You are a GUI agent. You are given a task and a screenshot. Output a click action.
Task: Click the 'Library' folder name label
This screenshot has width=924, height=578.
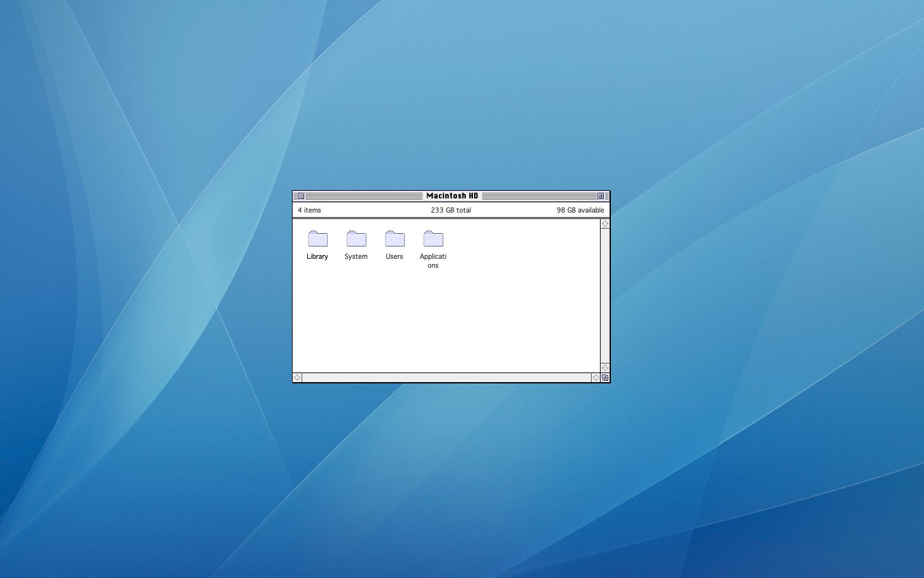tap(318, 256)
